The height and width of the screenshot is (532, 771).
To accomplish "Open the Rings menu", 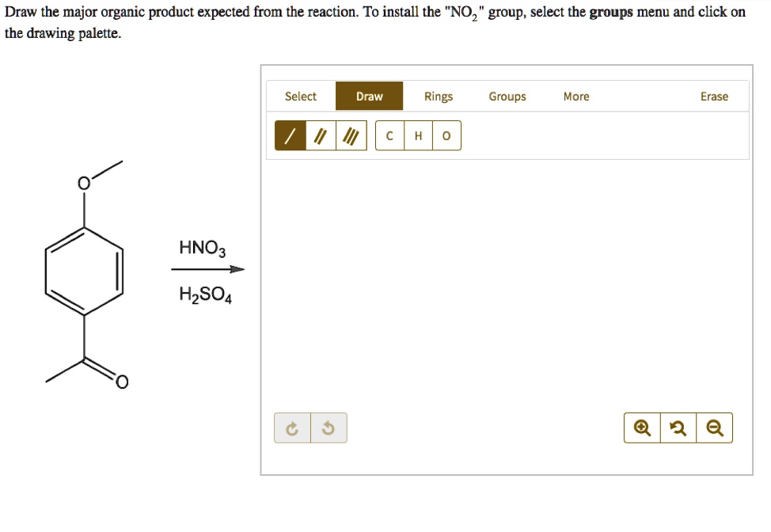I will click(438, 96).
